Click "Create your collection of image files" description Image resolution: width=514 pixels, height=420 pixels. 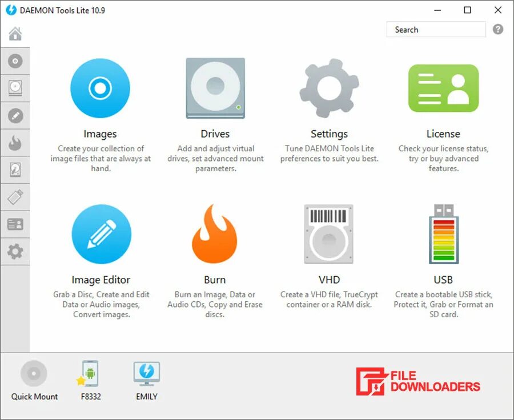pos(101,158)
